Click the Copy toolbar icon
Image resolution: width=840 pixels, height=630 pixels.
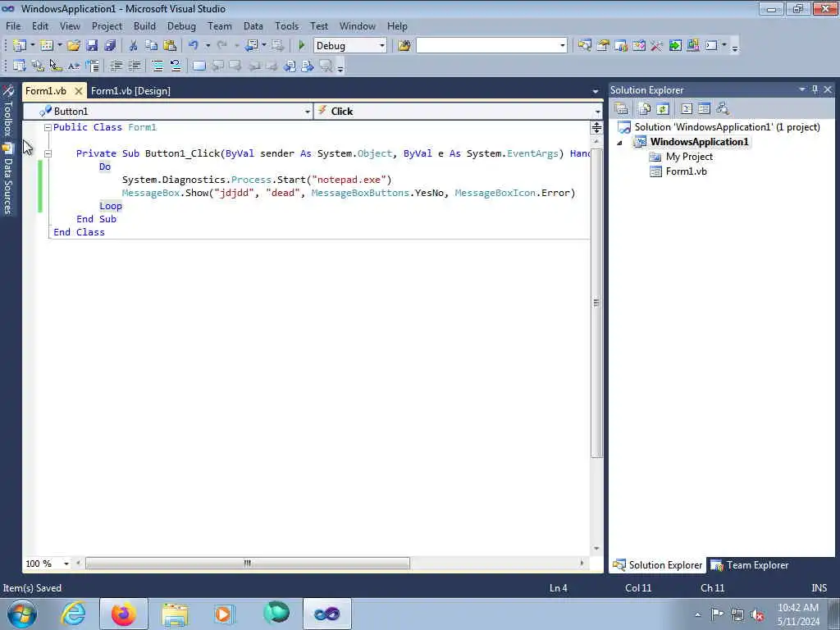[x=152, y=46]
